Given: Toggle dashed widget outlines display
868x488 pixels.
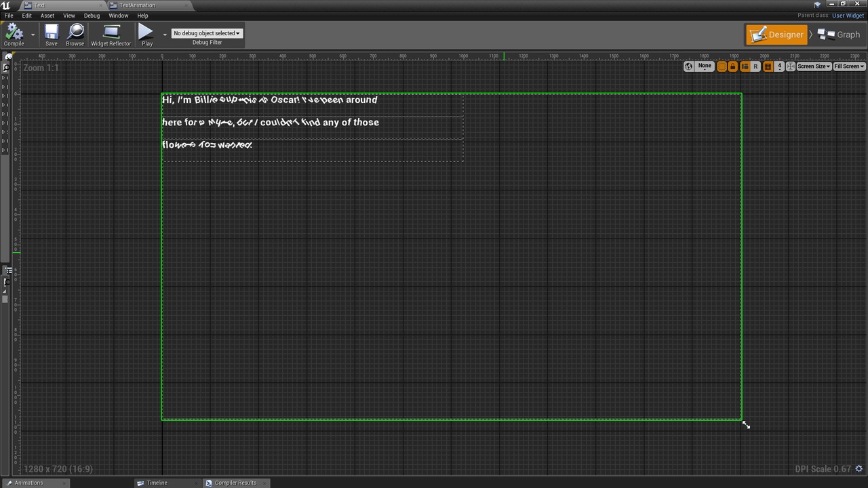Looking at the screenshot, I should (x=722, y=66).
